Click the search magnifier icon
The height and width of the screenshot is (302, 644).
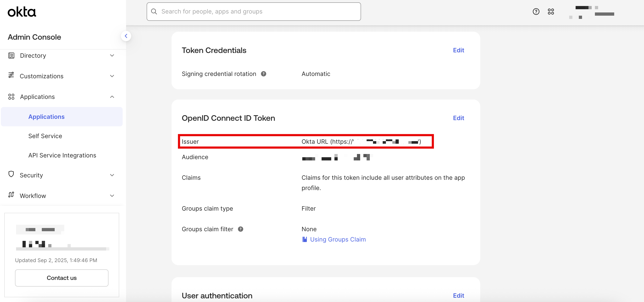coord(154,12)
